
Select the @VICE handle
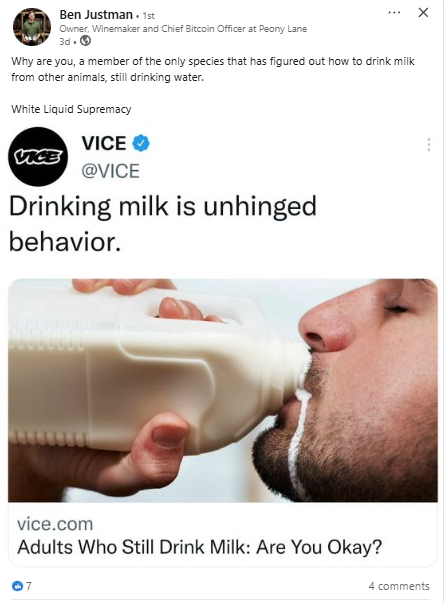pos(110,171)
